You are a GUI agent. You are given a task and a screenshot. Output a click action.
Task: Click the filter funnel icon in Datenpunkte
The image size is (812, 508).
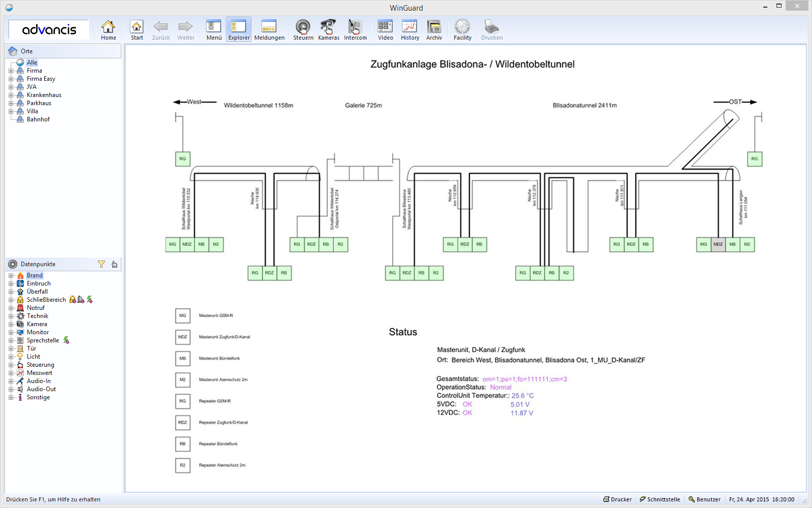click(x=101, y=264)
